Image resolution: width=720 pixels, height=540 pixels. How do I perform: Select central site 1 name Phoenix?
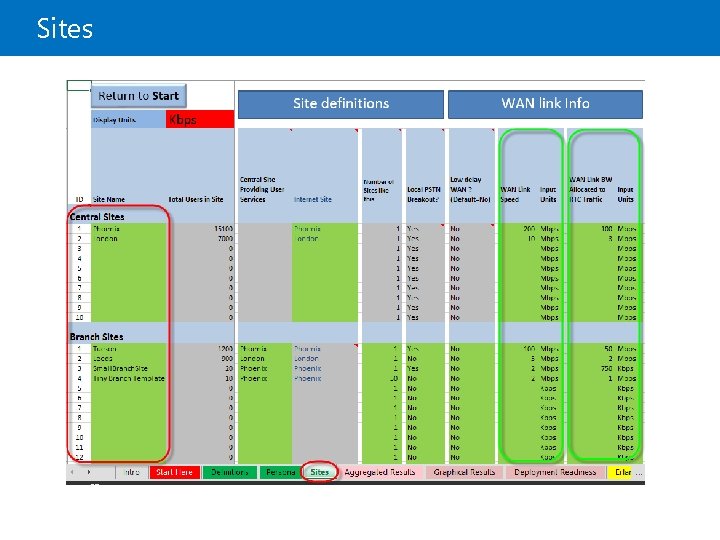coord(129,229)
